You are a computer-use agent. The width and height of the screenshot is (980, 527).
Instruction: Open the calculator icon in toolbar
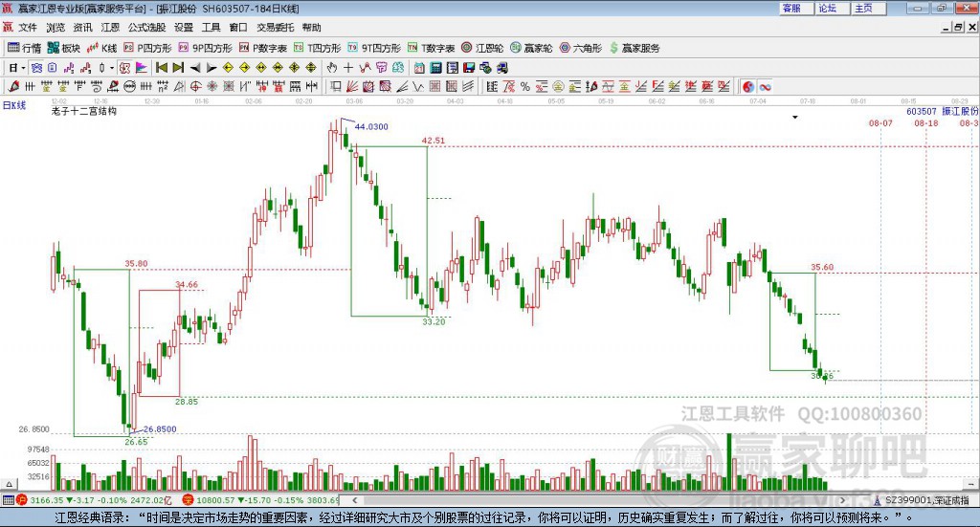pyautogui.click(x=435, y=68)
